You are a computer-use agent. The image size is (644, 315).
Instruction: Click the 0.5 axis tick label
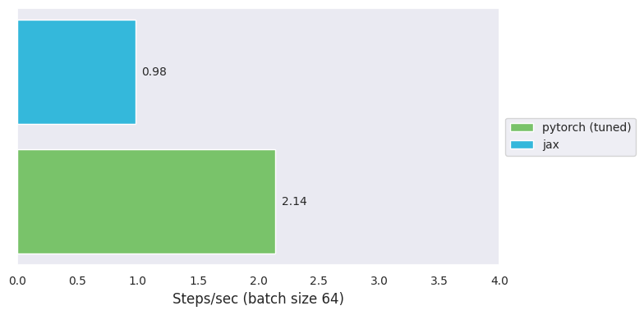(77, 281)
